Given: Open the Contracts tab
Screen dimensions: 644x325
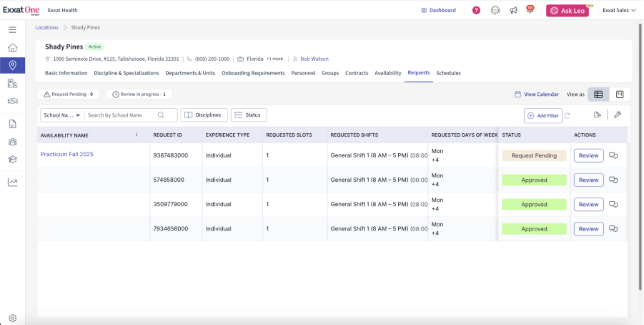Looking at the screenshot, I should pyautogui.click(x=357, y=73).
